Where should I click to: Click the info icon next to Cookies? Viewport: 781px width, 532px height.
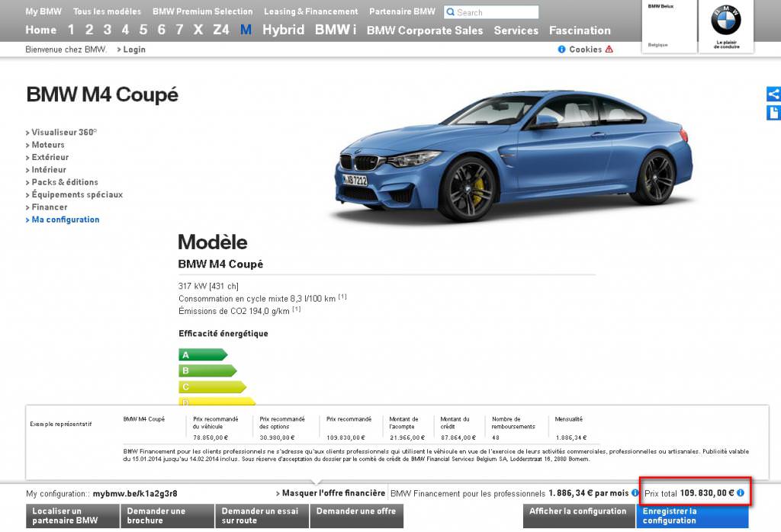tap(562, 50)
